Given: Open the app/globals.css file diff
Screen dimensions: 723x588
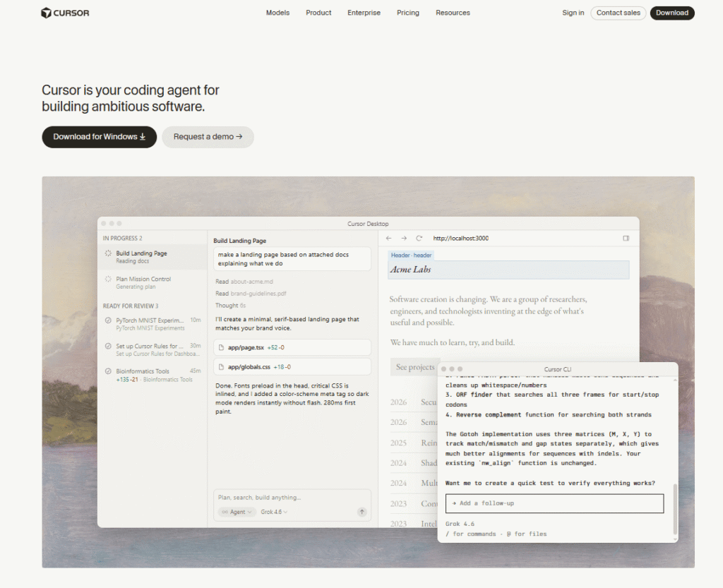Looking at the screenshot, I should coord(292,367).
